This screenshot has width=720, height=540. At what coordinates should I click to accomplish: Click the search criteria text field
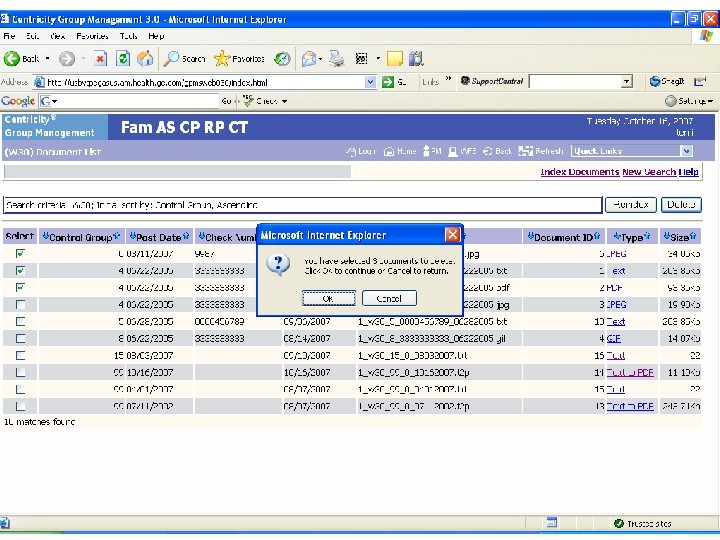pos(303,205)
